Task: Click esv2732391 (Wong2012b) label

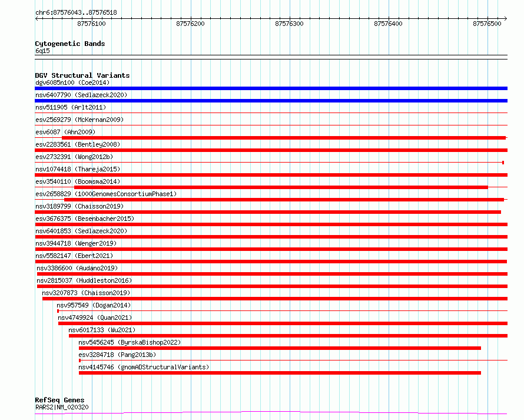Action: click(x=74, y=157)
